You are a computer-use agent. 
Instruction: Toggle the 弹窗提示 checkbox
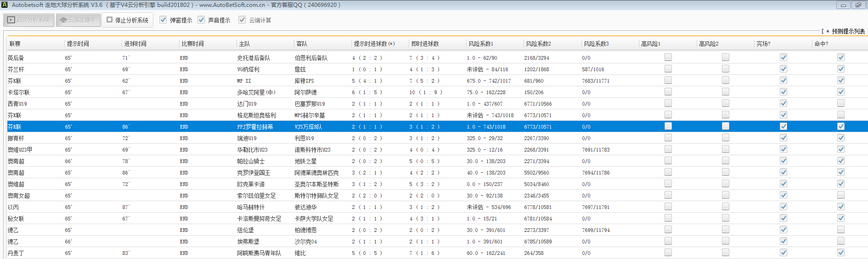point(163,20)
